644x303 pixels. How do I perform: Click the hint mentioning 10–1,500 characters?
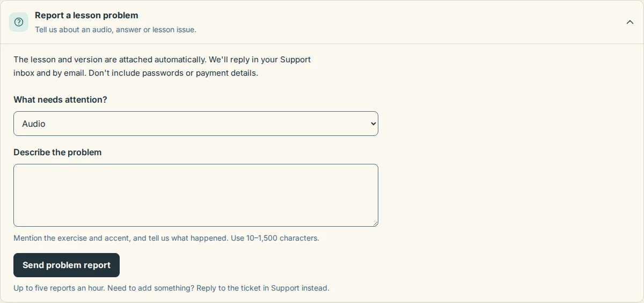click(166, 237)
